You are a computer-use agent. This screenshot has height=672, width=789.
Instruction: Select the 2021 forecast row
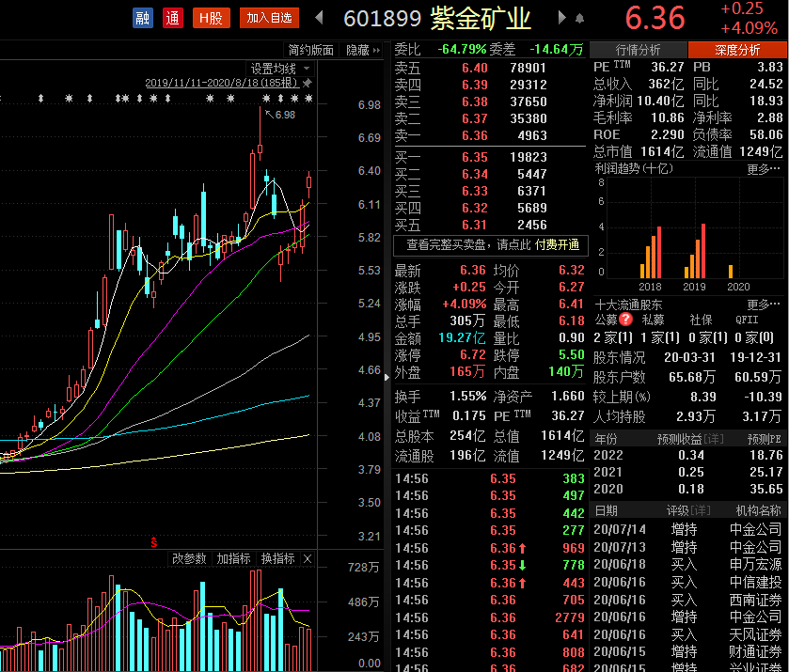point(687,473)
